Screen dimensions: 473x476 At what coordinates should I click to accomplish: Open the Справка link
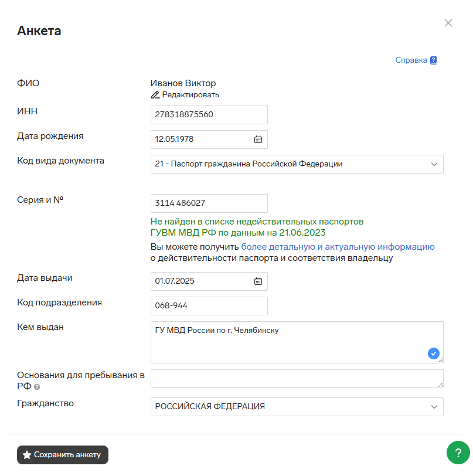[x=411, y=60]
